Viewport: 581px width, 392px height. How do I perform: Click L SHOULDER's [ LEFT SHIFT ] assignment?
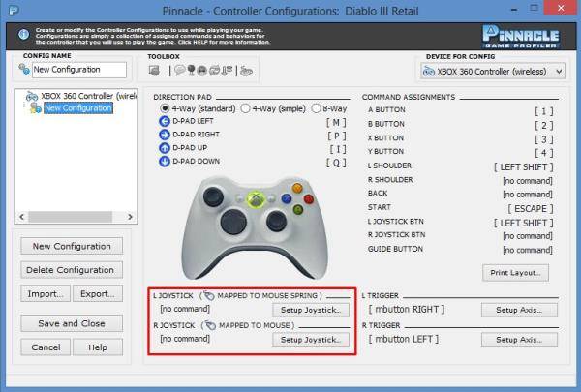click(x=523, y=167)
